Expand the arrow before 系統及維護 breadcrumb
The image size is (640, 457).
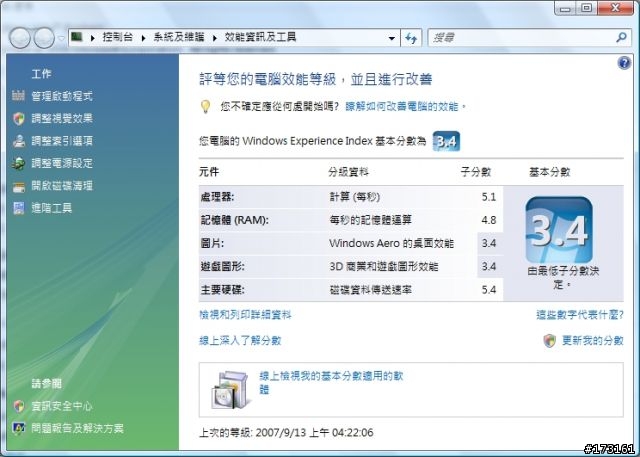[x=143, y=38]
